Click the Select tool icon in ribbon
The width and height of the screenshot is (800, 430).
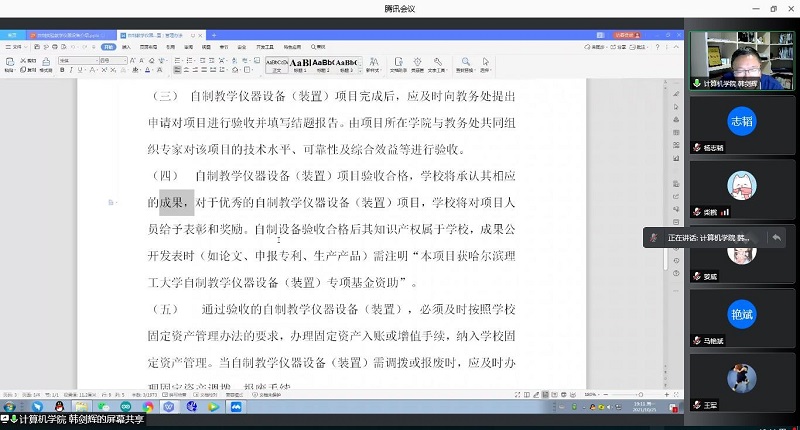click(x=484, y=65)
